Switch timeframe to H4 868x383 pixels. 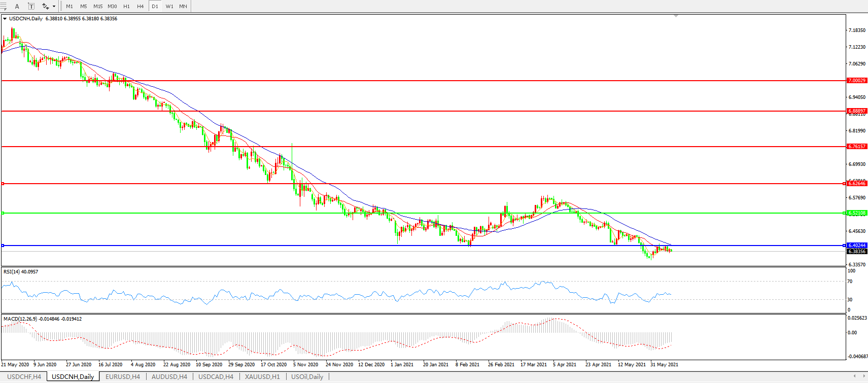click(141, 6)
